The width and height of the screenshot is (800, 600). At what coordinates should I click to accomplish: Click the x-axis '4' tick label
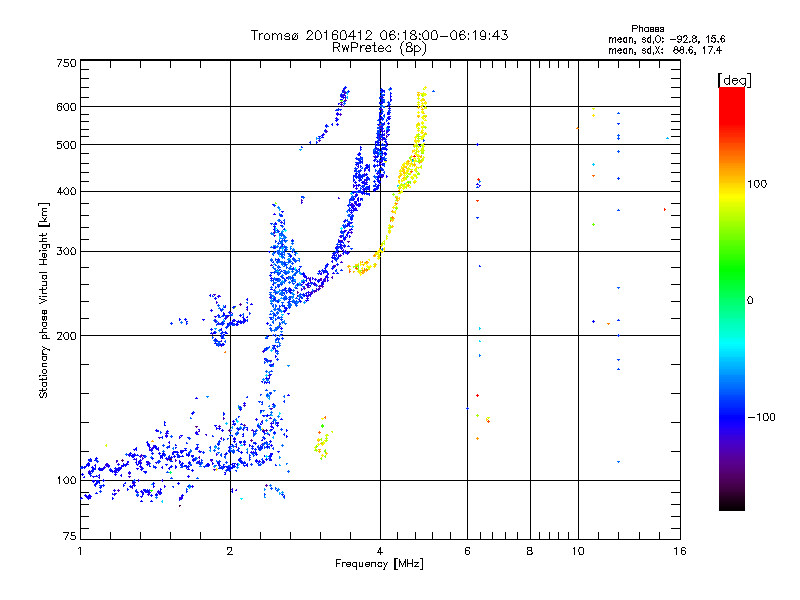pyautogui.click(x=380, y=551)
